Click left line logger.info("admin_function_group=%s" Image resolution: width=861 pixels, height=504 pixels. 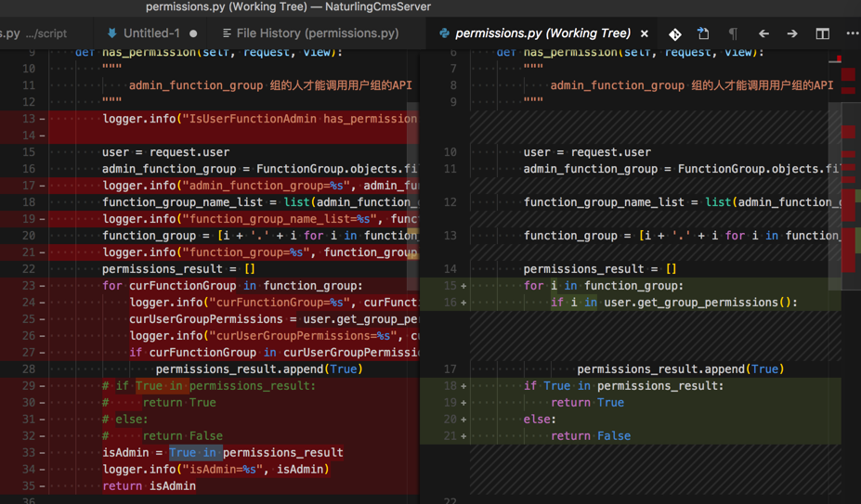click(x=260, y=186)
